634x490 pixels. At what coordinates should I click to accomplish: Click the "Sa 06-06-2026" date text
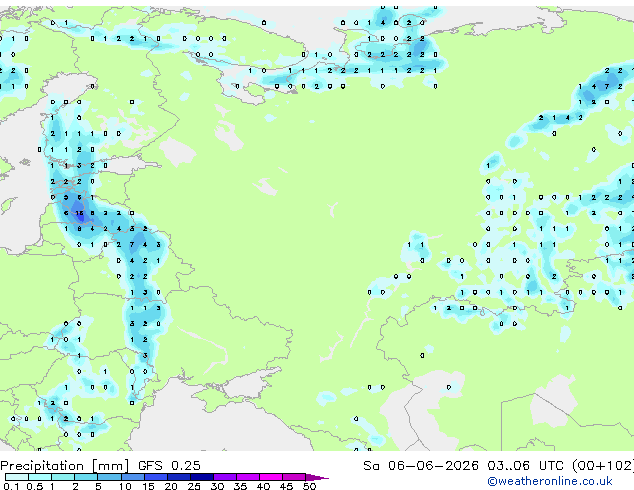coord(421,466)
